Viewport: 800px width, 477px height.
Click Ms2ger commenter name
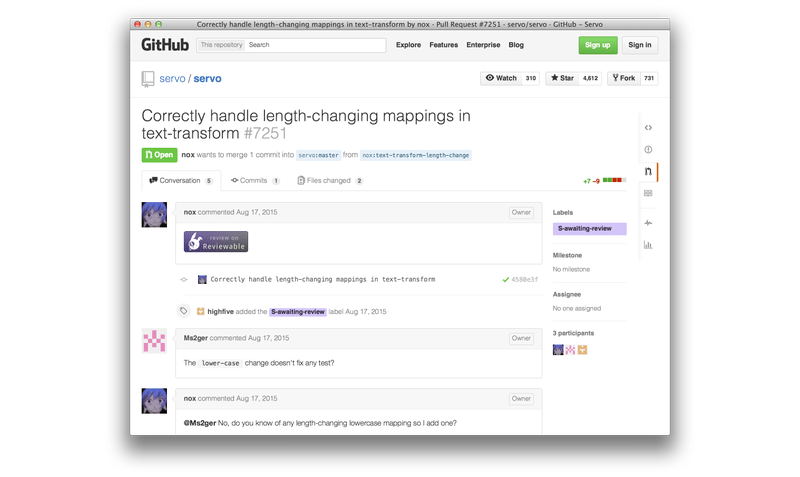pos(195,338)
